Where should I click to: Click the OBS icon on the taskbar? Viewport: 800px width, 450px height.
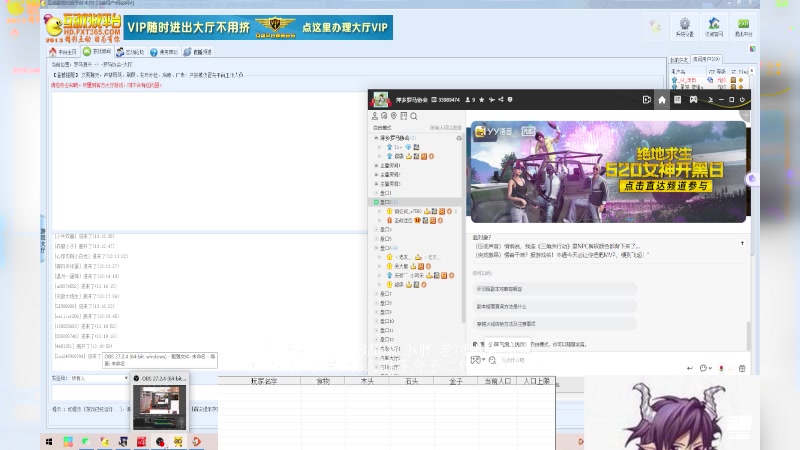[x=160, y=442]
